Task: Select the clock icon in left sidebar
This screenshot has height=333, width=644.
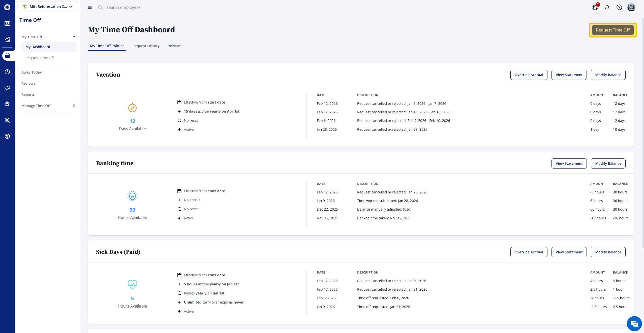Action: pos(7,72)
